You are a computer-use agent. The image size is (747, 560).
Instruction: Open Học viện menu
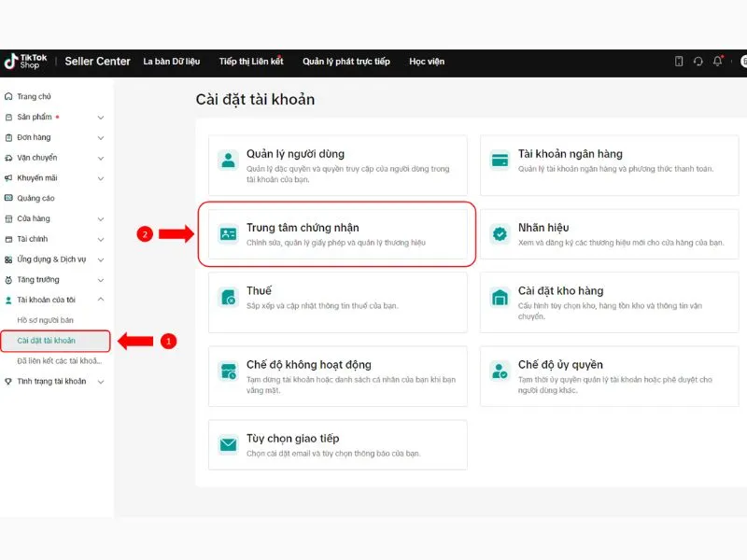tap(427, 62)
